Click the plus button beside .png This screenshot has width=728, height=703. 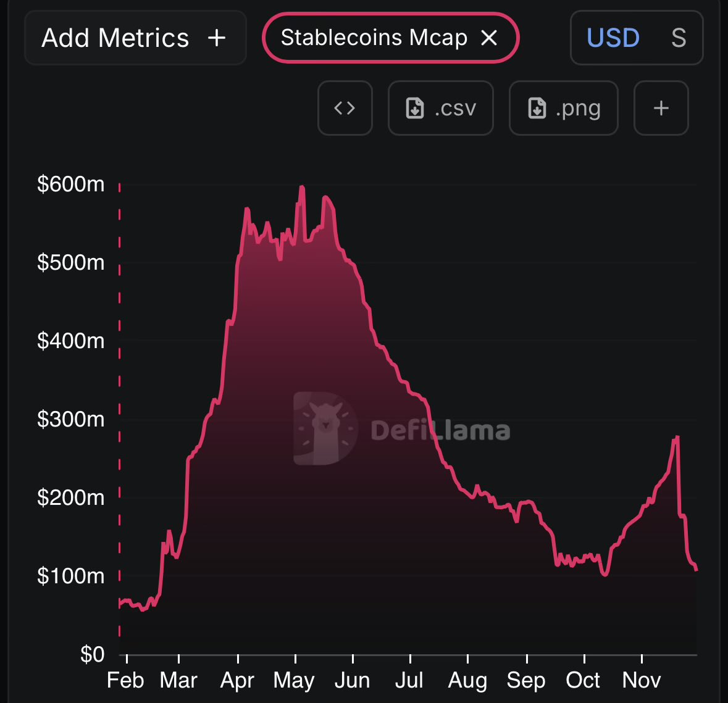661,108
